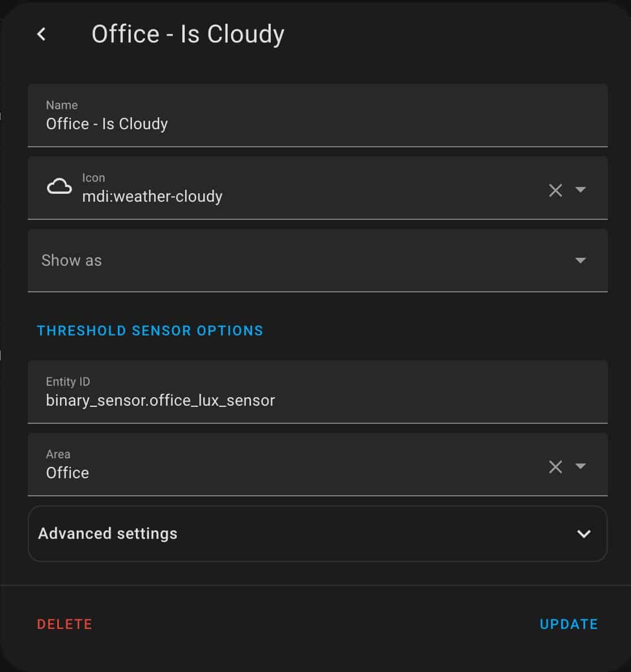Viewport: 631px width, 672px height.
Task: Expand the Advanced settings chevron
Action: point(583,534)
